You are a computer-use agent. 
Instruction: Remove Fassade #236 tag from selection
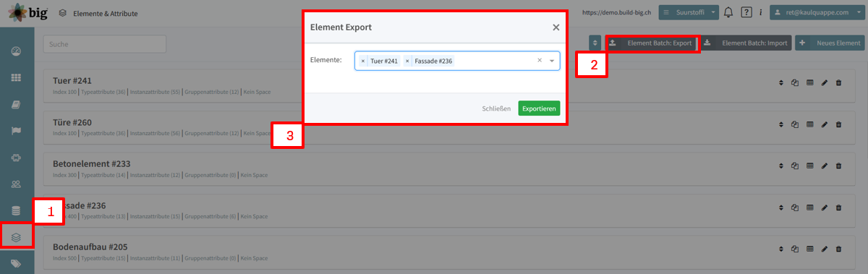coord(407,61)
